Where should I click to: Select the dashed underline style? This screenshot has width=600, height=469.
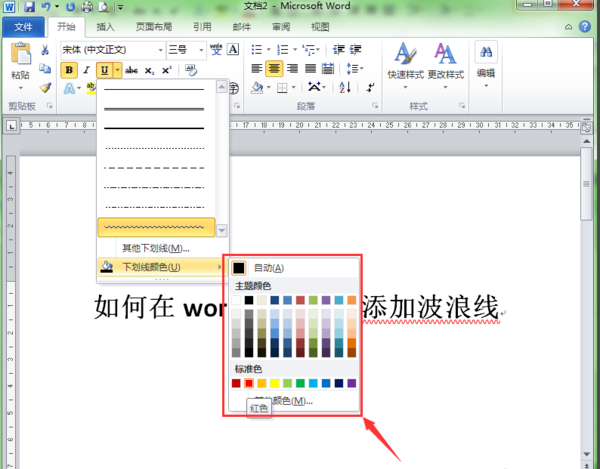tap(156, 168)
